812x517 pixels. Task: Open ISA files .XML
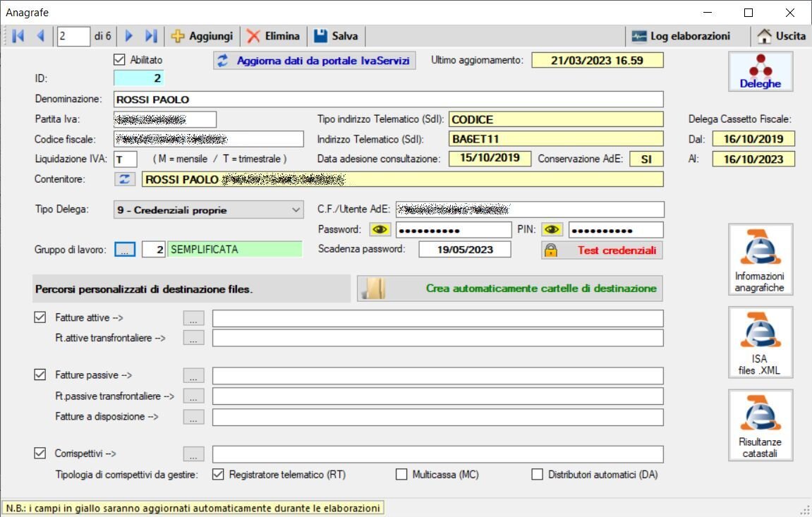[x=760, y=343]
